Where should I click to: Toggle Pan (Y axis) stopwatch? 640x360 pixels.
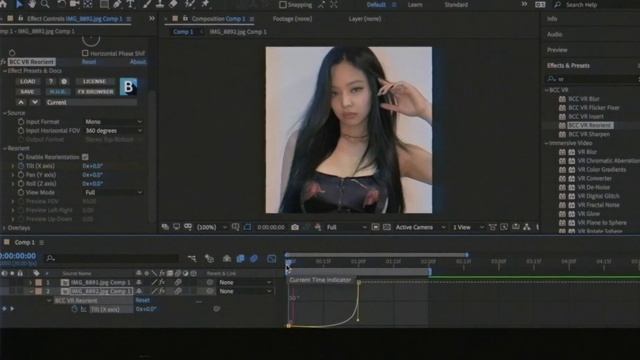tap(21, 175)
